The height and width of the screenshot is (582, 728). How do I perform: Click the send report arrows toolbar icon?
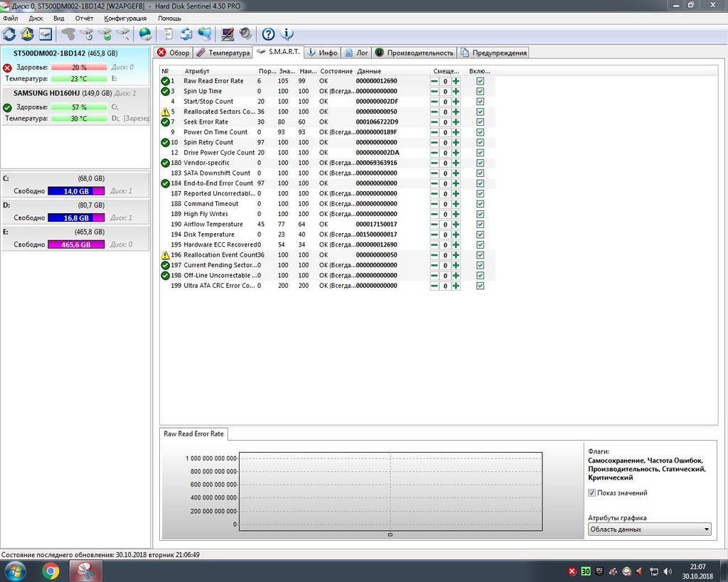186,34
